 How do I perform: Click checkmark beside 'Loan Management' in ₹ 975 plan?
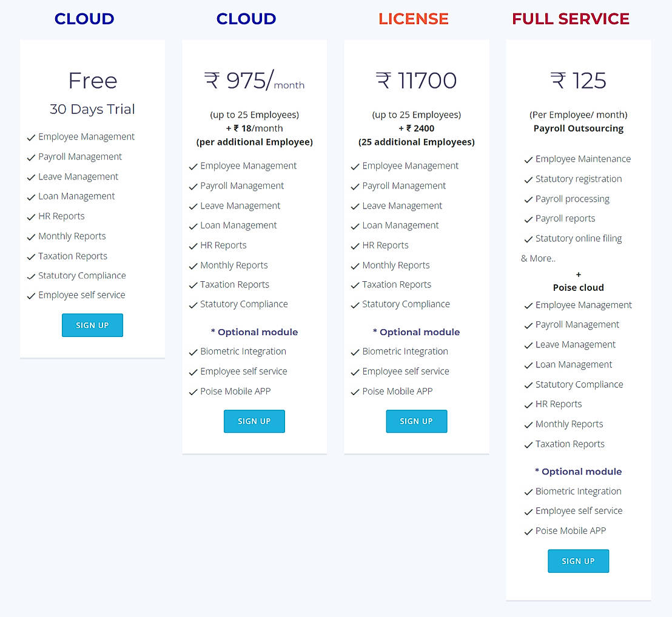193,227
